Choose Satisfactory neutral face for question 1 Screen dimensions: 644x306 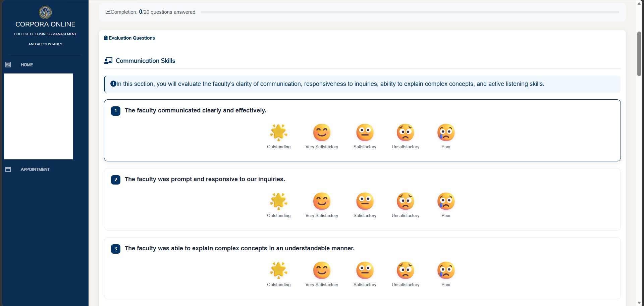pos(365,132)
